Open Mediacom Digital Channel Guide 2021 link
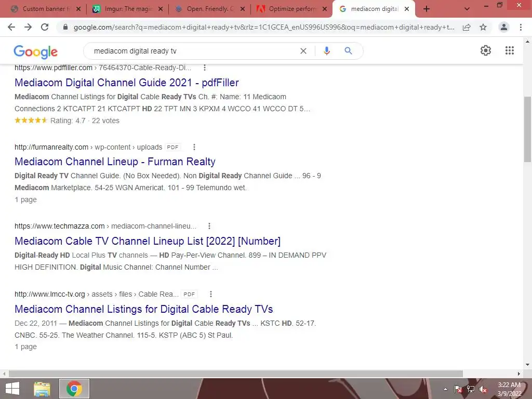 (x=127, y=83)
